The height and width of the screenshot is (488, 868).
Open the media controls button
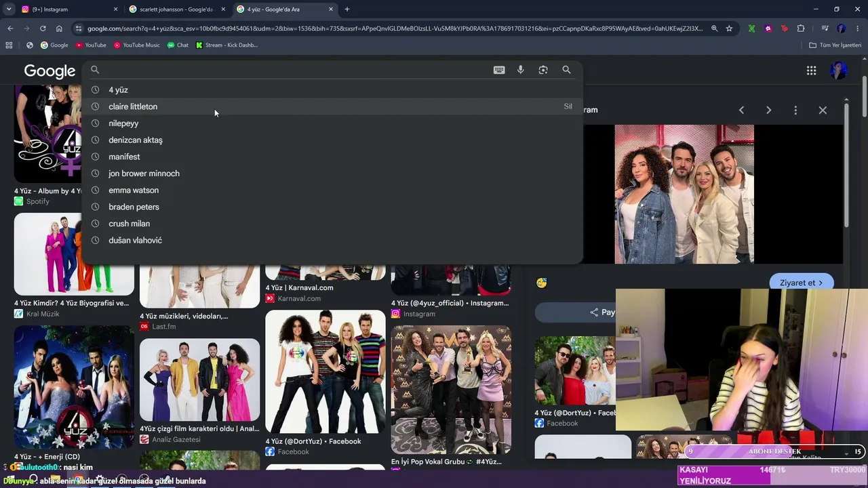(x=825, y=28)
